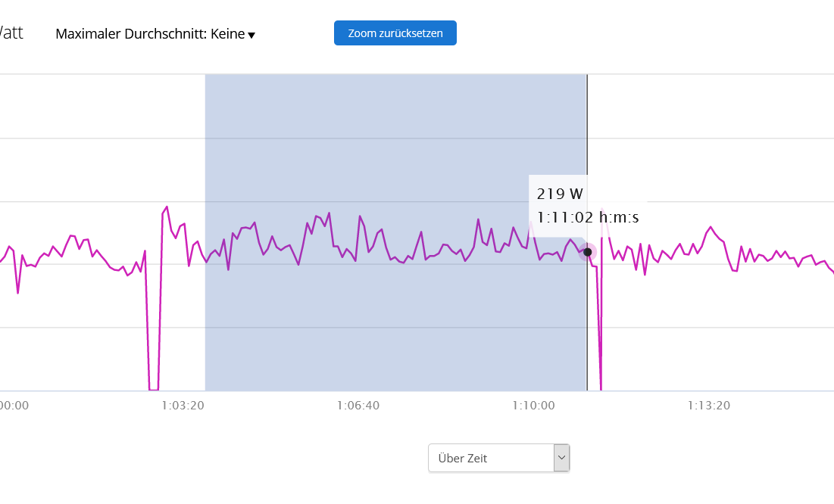
Task: Click the 1:13:20 time axis label
Action: coord(709,406)
